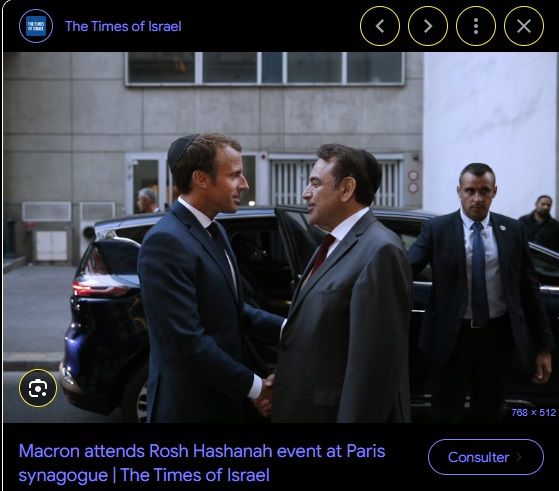Viewport: 559px width, 491px height.
Task: Click the handshake in the photo
Action: pos(264,394)
